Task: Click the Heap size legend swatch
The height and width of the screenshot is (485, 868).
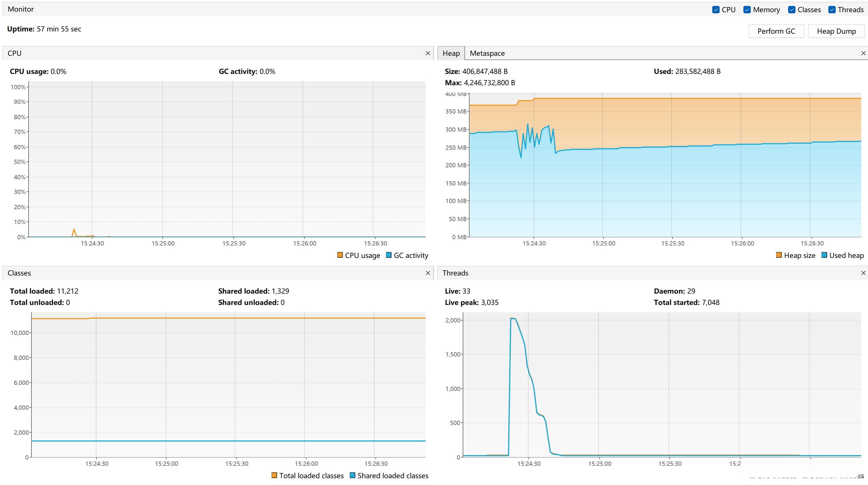Action: (x=779, y=255)
